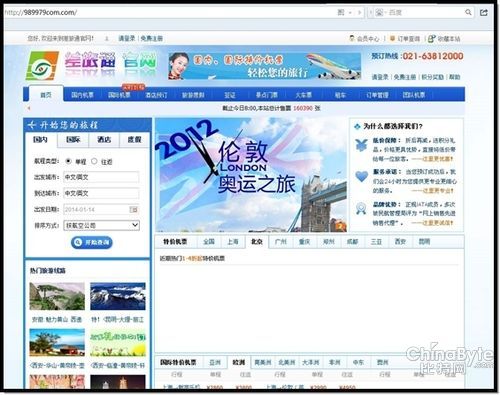The image size is (500, 395).
Task: Select the 亚洲 international fare tab
Action: [215, 362]
